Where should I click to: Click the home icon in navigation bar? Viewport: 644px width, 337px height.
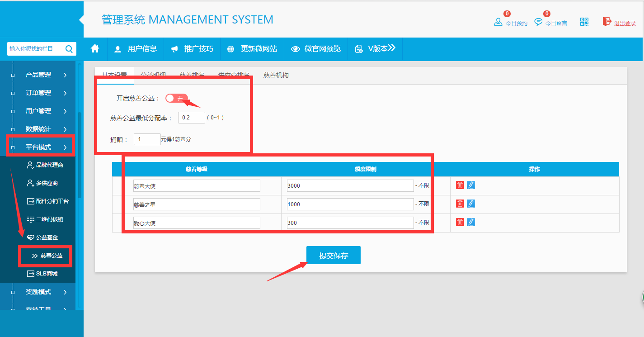coord(95,49)
